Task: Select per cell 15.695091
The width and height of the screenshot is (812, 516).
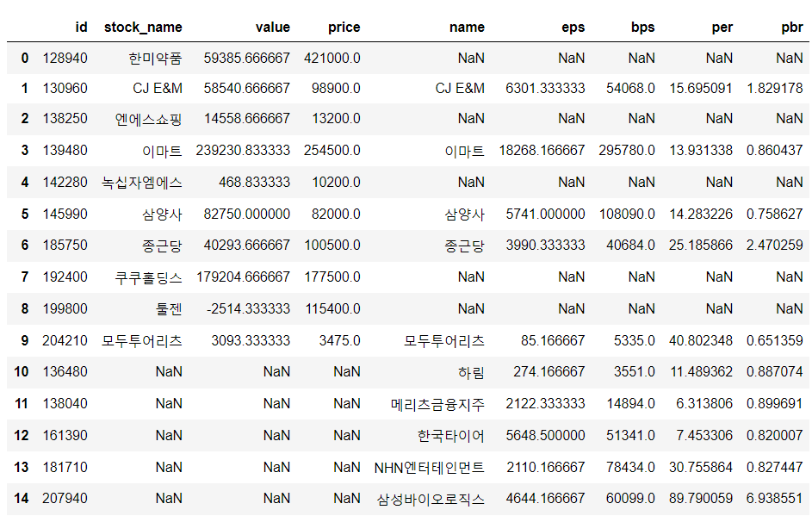Action: click(701, 88)
